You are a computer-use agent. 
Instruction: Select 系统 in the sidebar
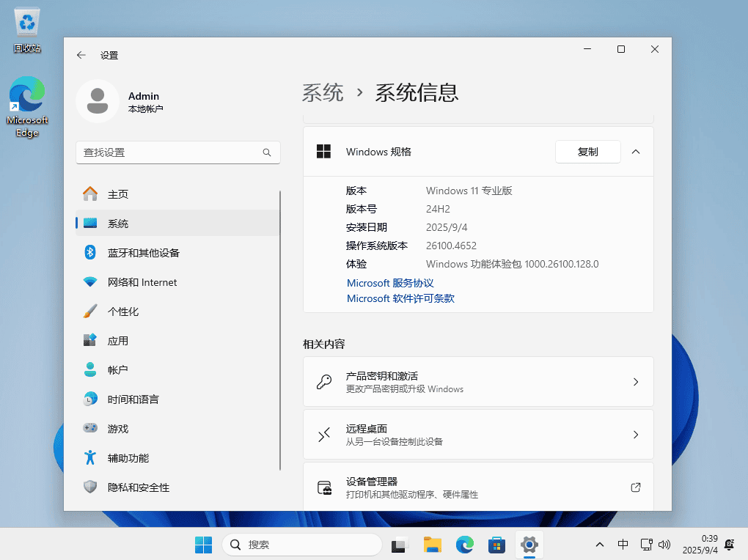(177, 224)
